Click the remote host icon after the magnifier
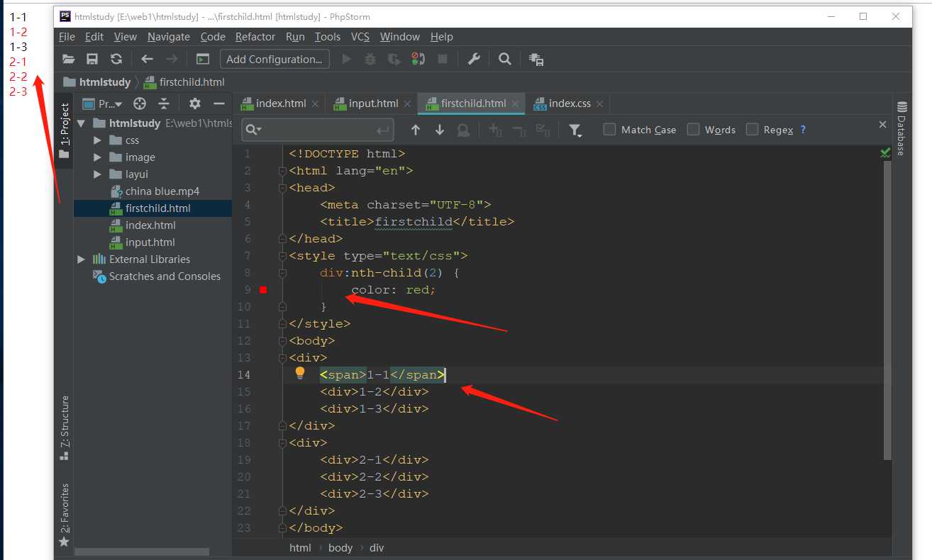This screenshot has width=932, height=560. (x=537, y=60)
